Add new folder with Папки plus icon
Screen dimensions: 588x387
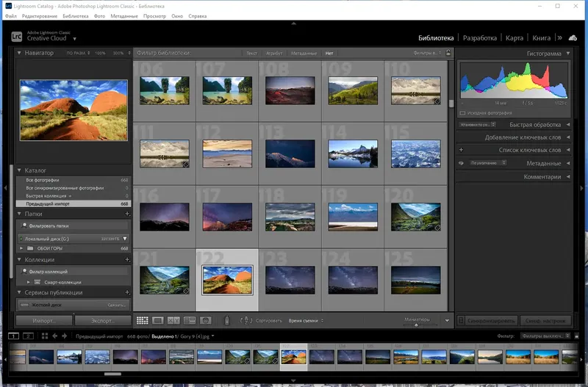(x=128, y=214)
